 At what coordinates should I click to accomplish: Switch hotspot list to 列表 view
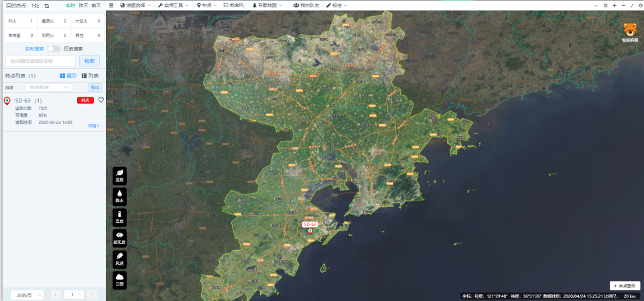pos(90,76)
